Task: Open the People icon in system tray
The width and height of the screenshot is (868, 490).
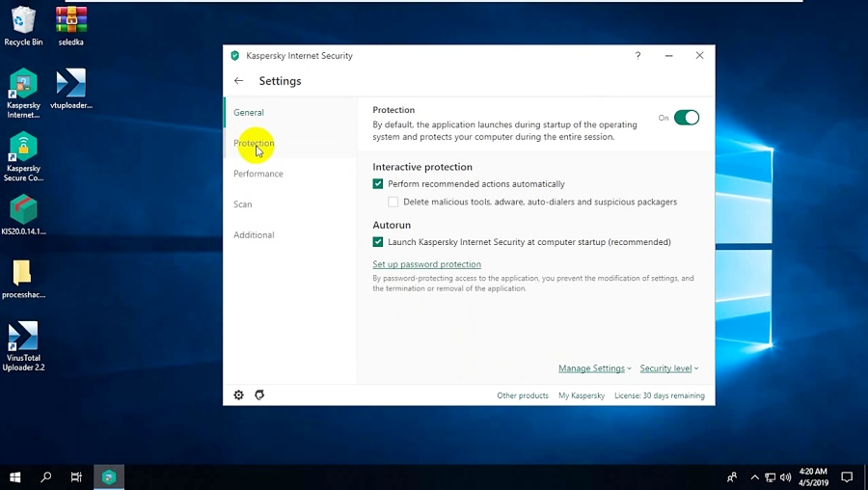Action: coord(732,476)
